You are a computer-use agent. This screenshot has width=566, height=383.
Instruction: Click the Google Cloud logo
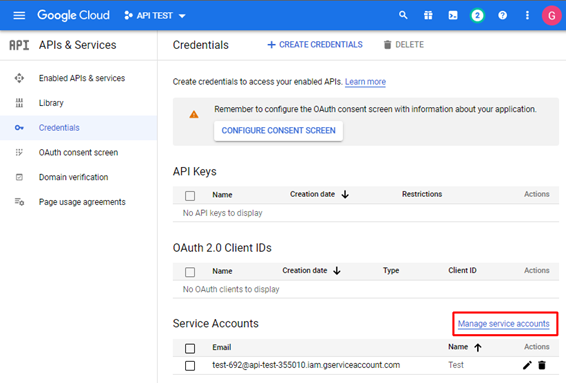click(73, 16)
